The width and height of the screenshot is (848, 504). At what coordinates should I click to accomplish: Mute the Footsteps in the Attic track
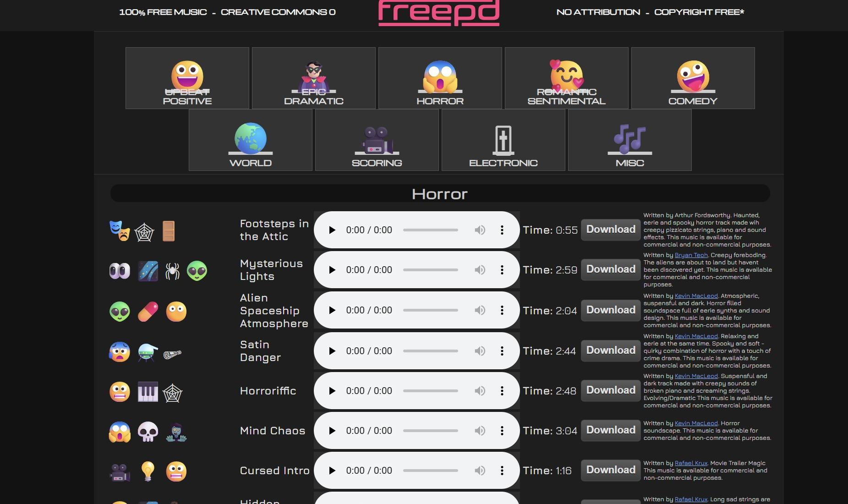click(480, 230)
